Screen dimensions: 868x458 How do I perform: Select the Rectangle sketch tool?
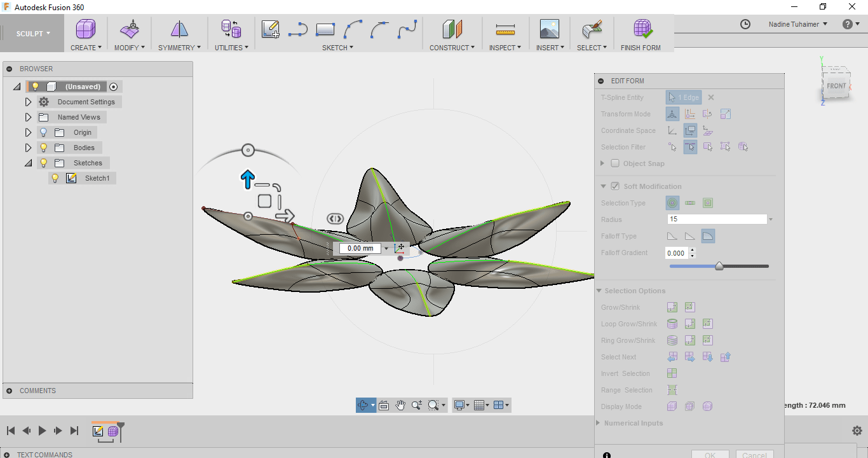[x=325, y=29]
